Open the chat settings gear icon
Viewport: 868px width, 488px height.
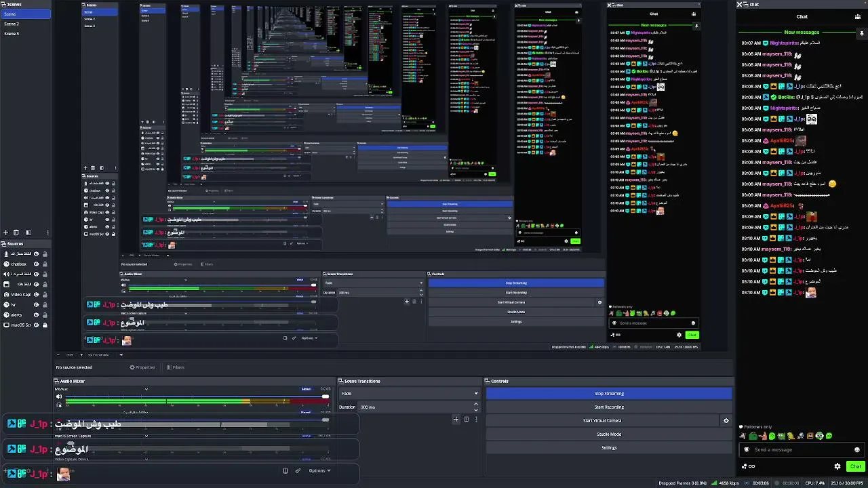(837, 466)
